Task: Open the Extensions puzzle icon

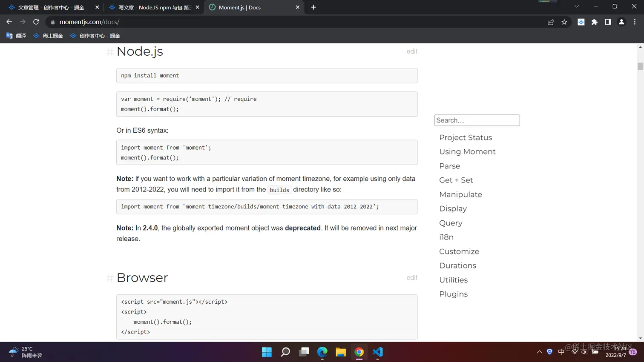Action: pos(595,22)
